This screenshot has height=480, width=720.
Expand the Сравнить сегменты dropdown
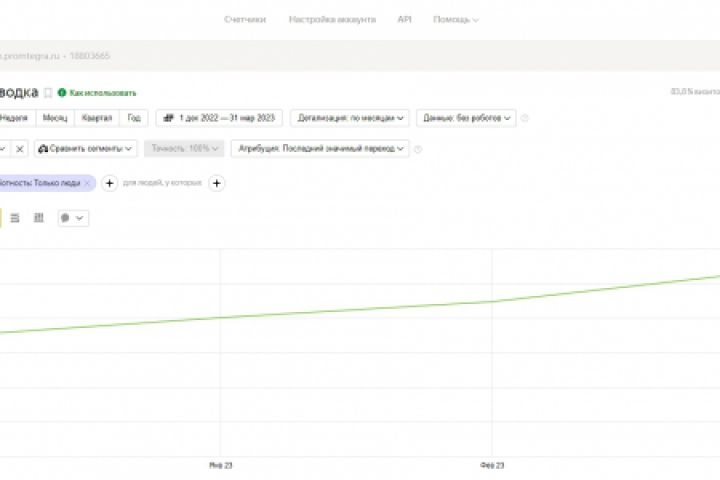point(85,149)
